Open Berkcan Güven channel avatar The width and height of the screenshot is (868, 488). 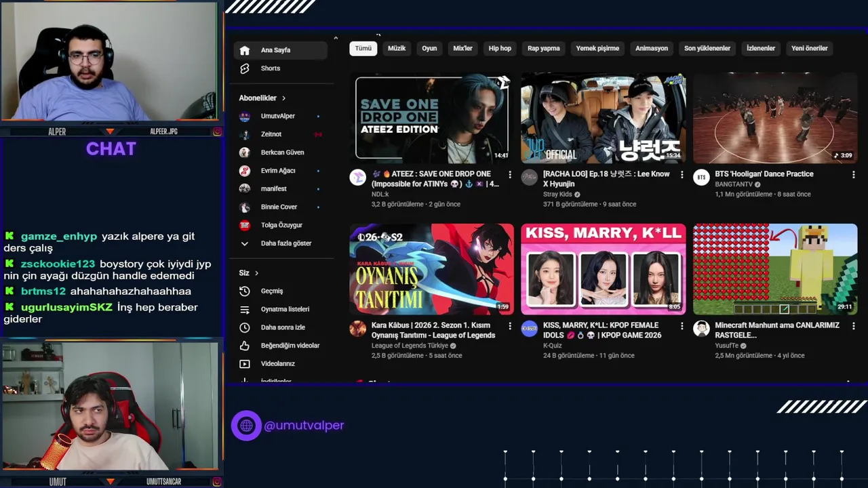click(245, 152)
